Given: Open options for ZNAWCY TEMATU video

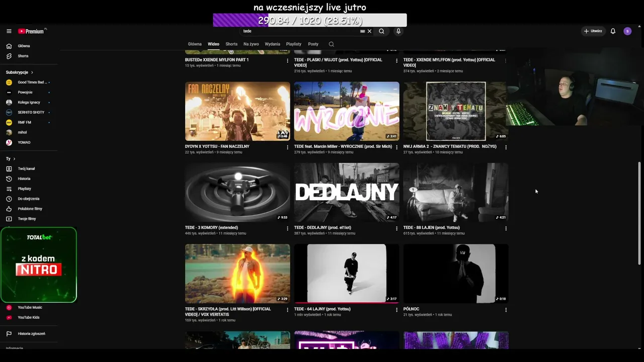Looking at the screenshot, I should click(x=506, y=147).
